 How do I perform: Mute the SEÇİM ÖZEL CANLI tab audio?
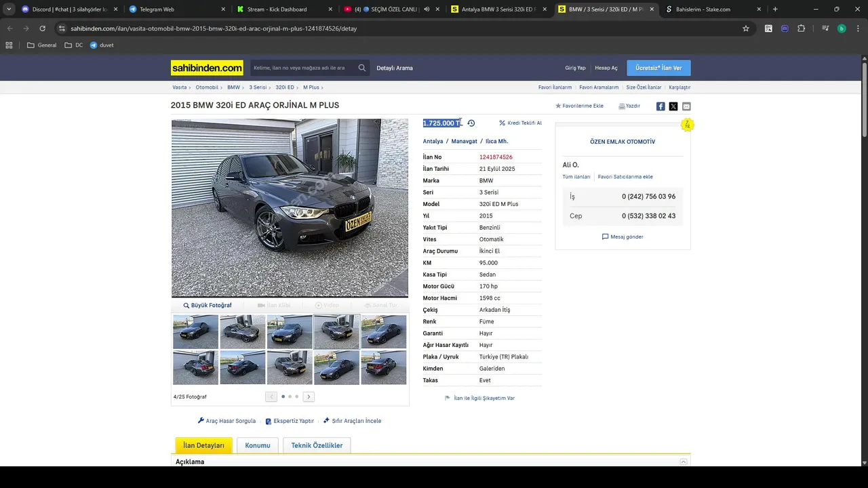pyautogui.click(x=427, y=9)
